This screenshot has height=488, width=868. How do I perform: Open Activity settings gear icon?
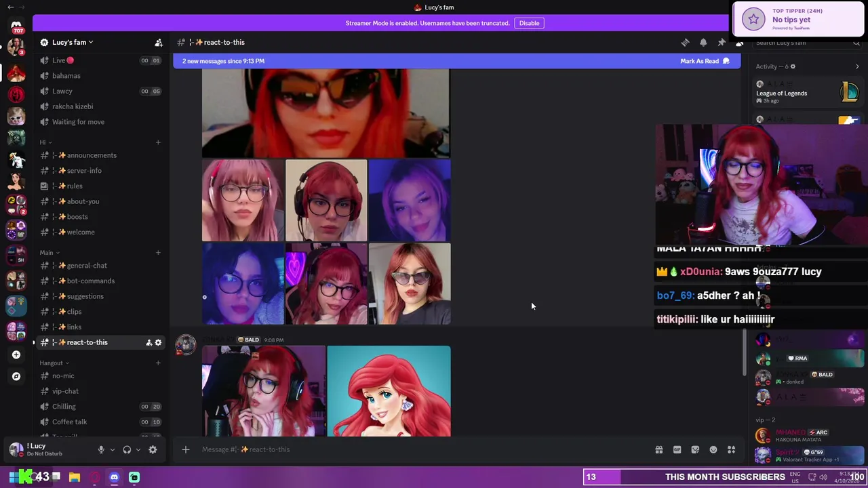click(793, 66)
